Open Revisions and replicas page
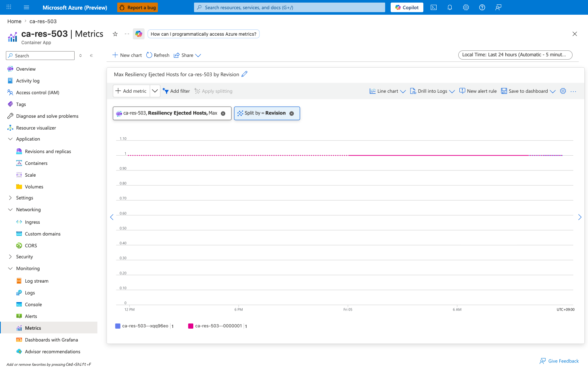This screenshot has width=588, height=368. pos(49,151)
